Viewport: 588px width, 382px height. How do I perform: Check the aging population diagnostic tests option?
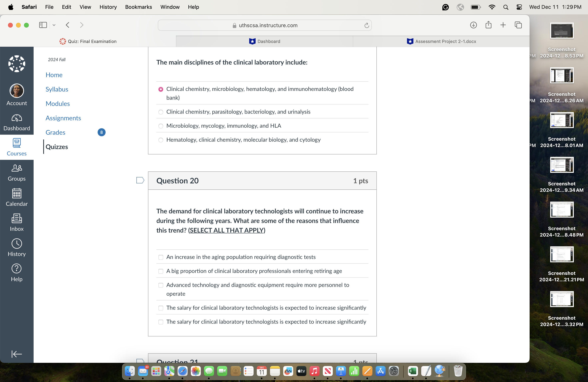(x=161, y=257)
